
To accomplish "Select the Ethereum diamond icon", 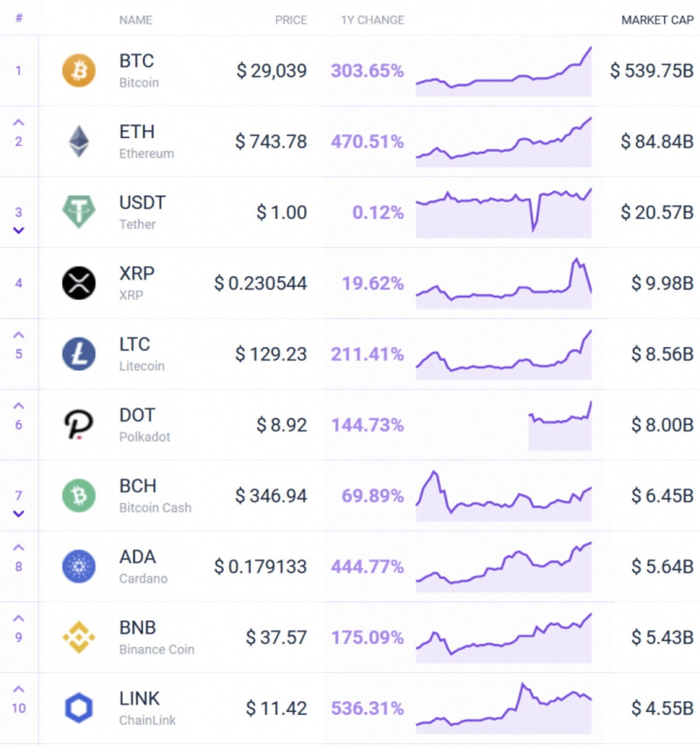I will click(78, 141).
